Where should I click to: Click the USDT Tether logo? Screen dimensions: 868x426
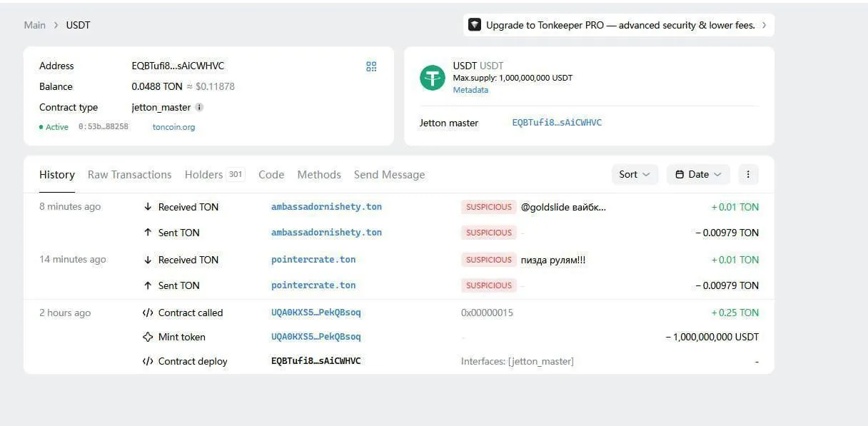pyautogui.click(x=433, y=77)
